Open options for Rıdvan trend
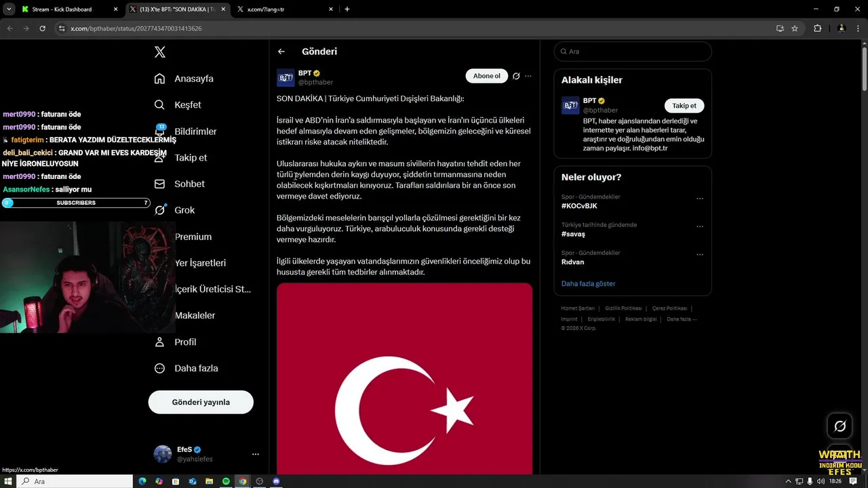The width and height of the screenshot is (868, 488). coord(700,255)
